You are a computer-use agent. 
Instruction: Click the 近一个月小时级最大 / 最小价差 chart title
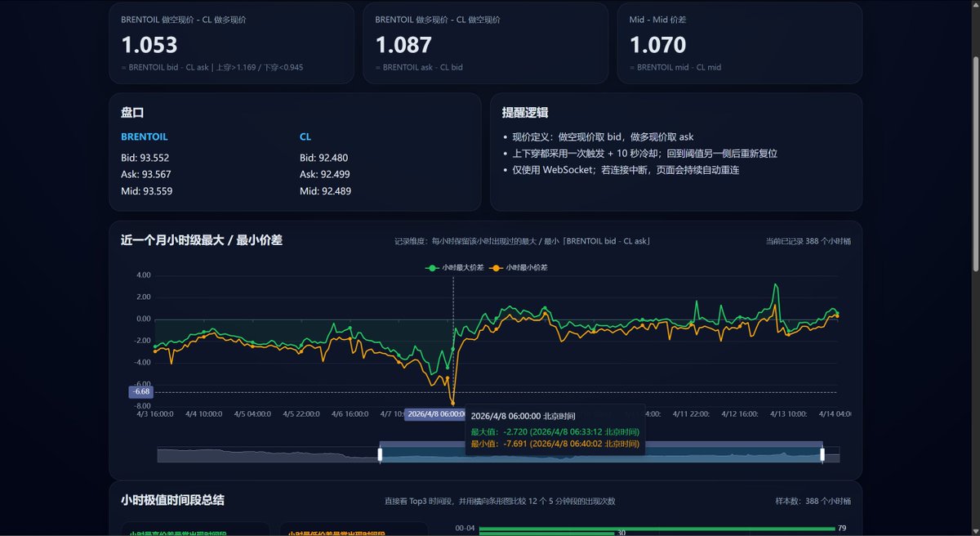tap(202, 239)
